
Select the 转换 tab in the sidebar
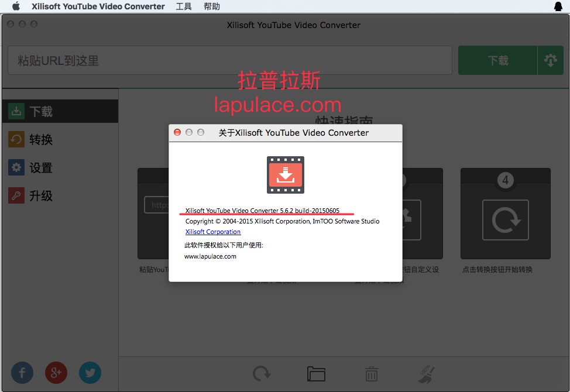click(x=60, y=139)
